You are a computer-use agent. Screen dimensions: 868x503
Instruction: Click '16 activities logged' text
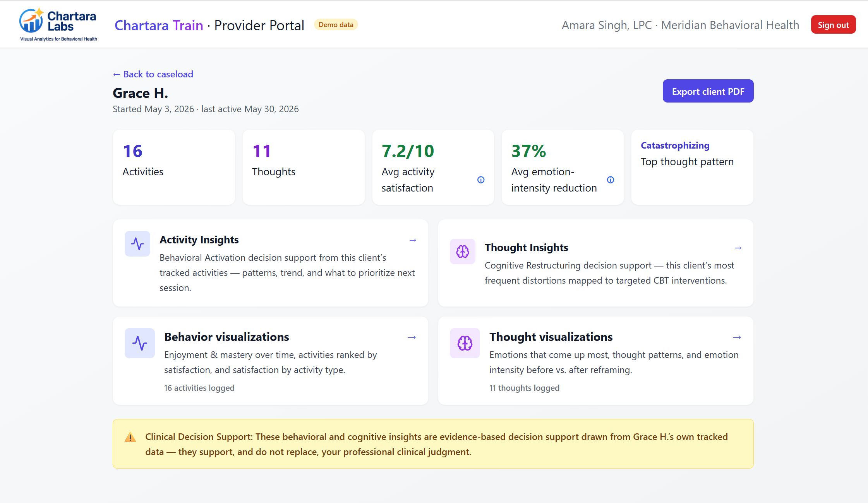click(199, 388)
